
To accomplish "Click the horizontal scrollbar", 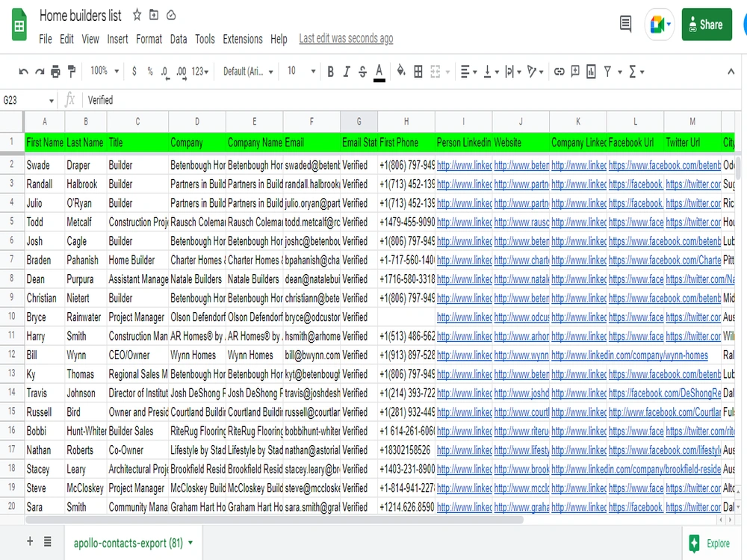I will (x=274, y=520).
